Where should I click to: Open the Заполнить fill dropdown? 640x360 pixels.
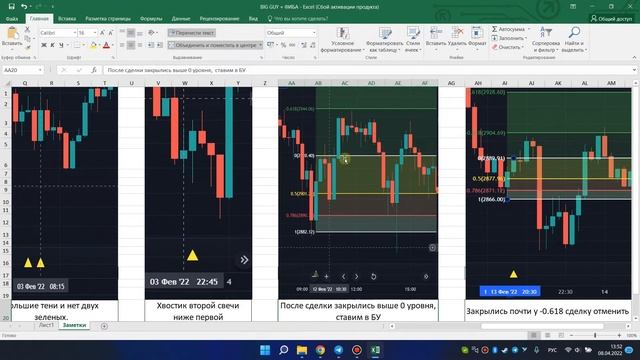(509, 38)
